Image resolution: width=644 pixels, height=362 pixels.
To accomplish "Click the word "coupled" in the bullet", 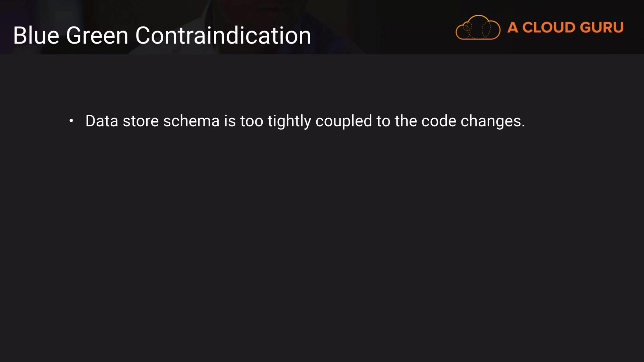I will (x=343, y=121).
